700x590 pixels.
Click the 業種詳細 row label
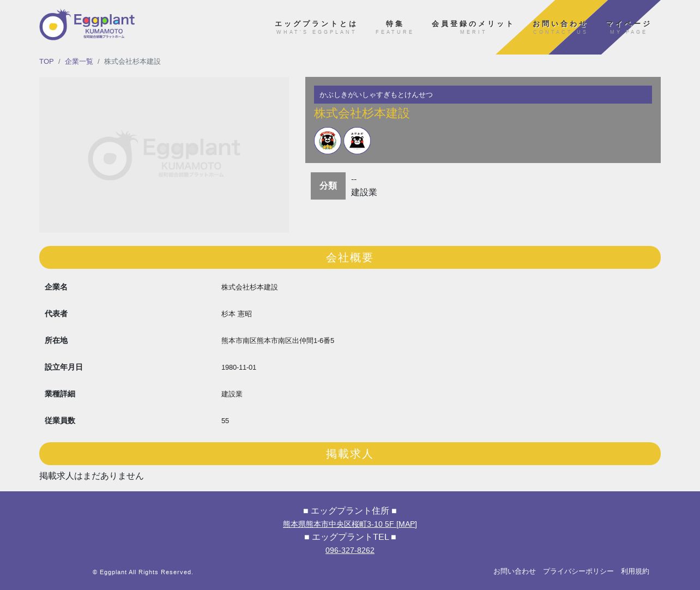click(60, 394)
